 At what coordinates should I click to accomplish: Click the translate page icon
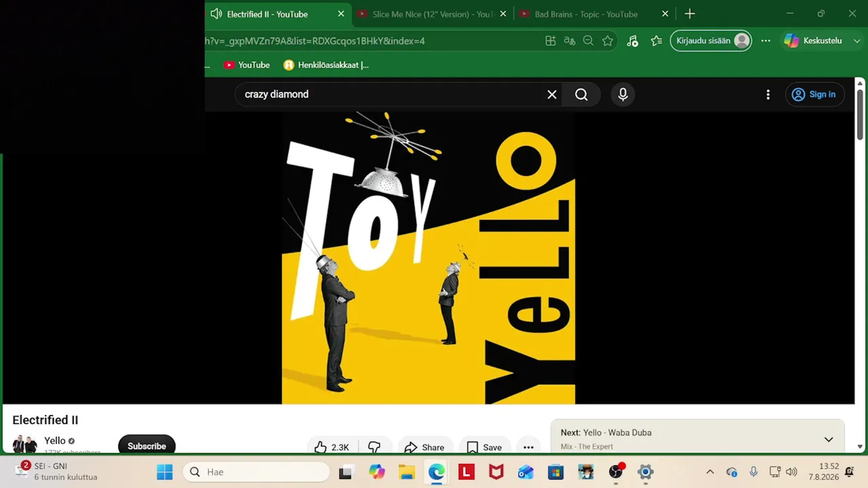[x=570, y=41]
